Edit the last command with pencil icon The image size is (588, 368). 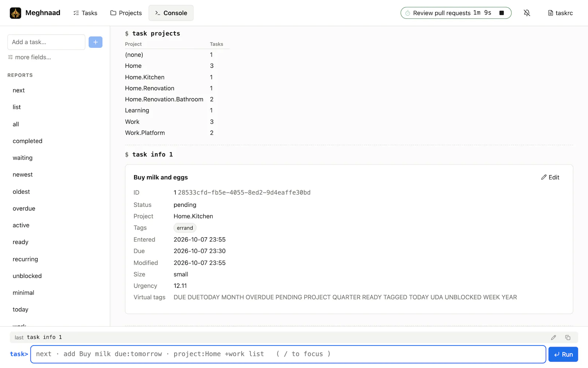553,337
